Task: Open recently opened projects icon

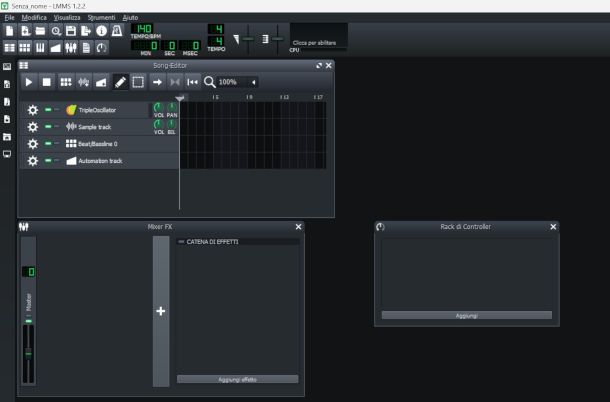Action: (56, 31)
